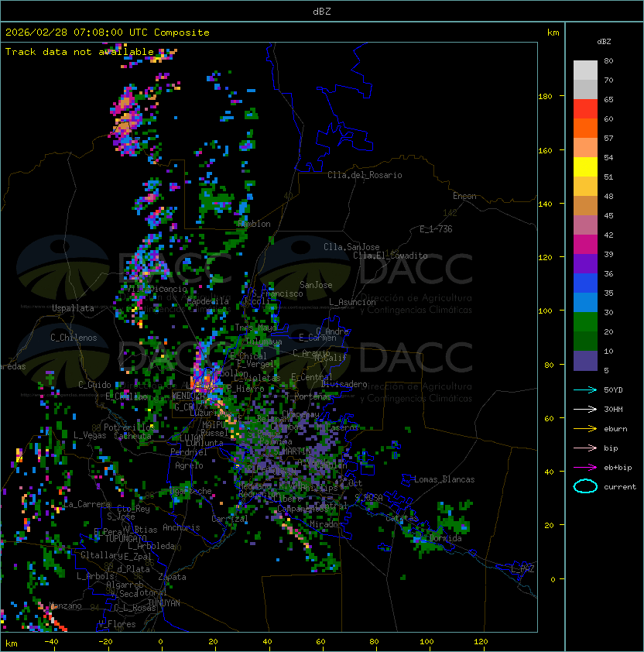Click the 'dBZ' title at top
Viewport: 644px width, 652px height.
click(322, 11)
